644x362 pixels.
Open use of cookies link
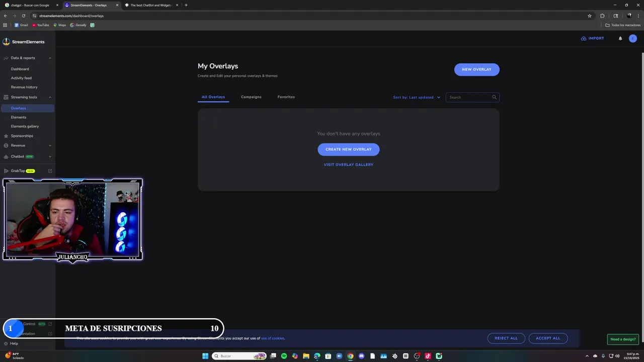[272, 338]
